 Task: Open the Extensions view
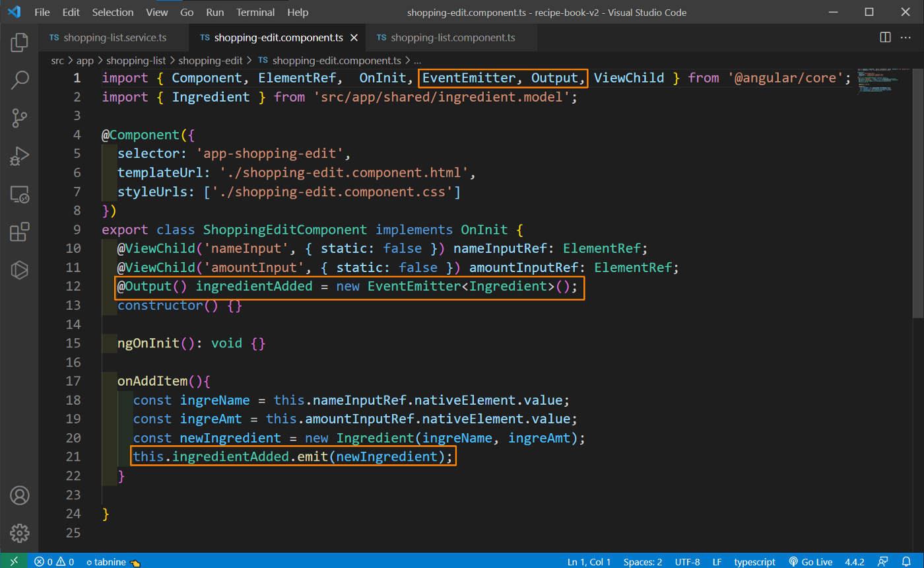point(19,232)
